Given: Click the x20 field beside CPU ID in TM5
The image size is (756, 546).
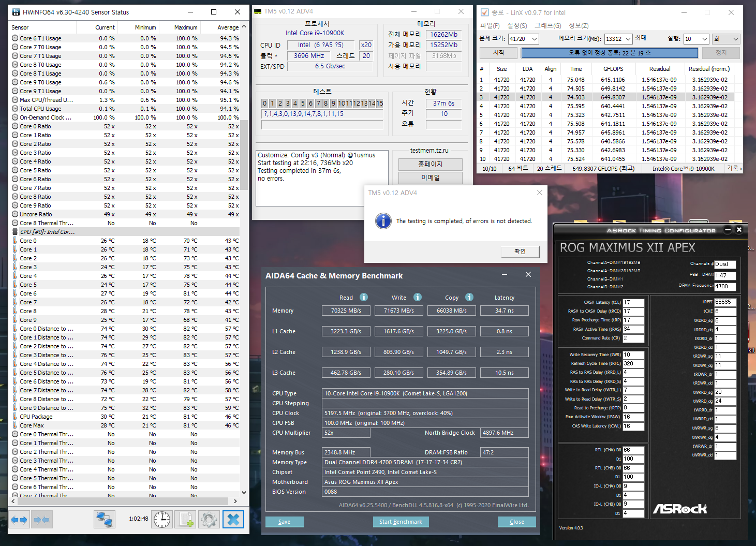Looking at the screenshot, I should [366, 45].
